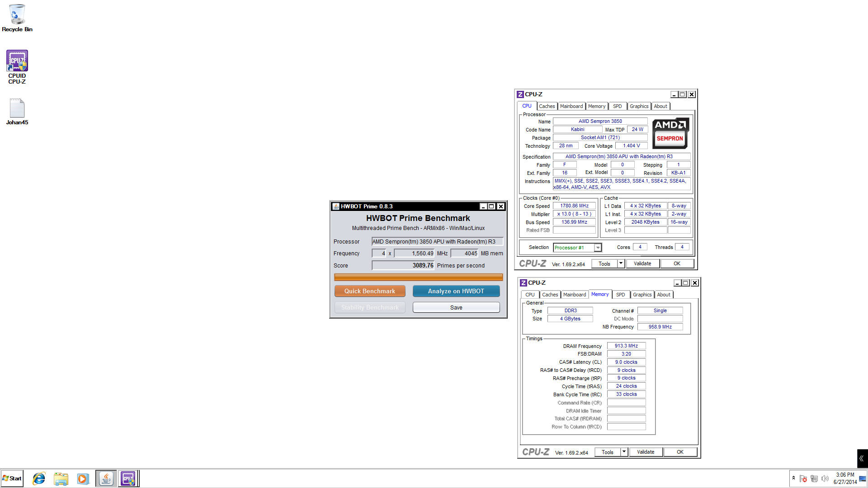Click the CPU-Z title icon in upper window
Viewport: 868px width, 488px height.
coord(520,94)
